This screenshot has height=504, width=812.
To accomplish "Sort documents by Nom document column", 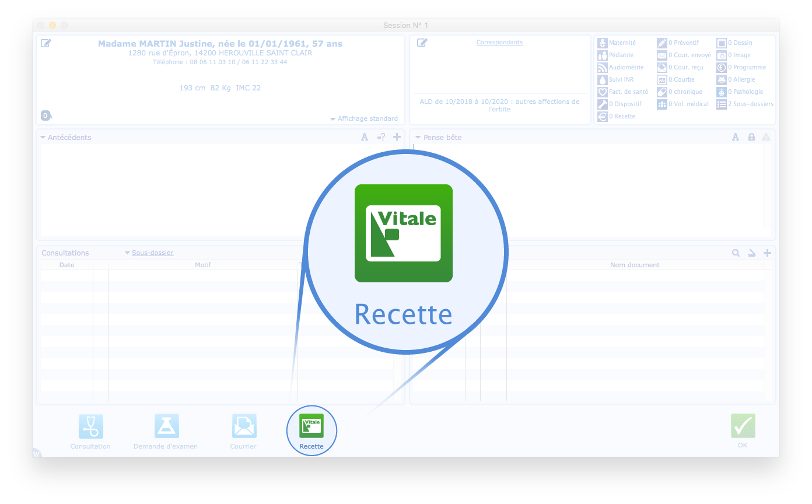I will 635,265.
